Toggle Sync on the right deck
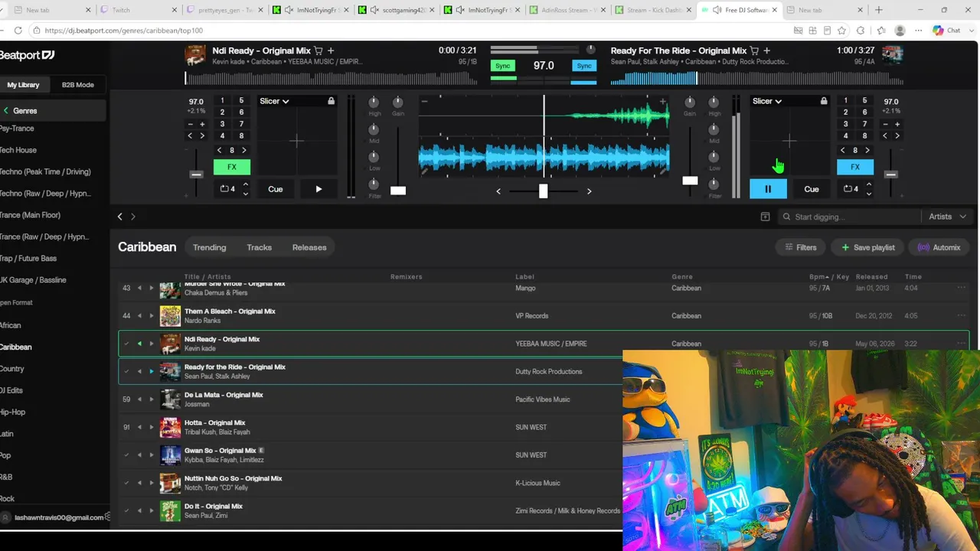This screenshot has height=551, width=980. [x=584, y=66]
